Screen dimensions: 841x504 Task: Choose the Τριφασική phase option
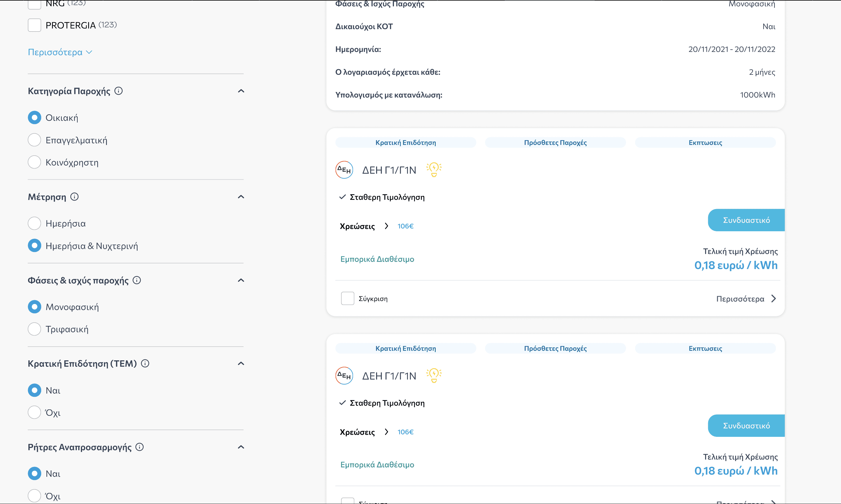[x=34, y=329]
